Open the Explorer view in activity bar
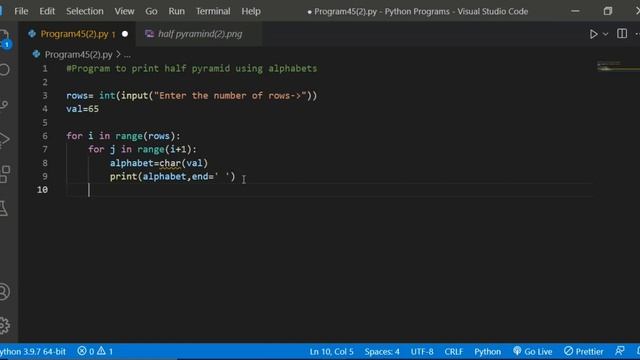Screen dimensions: 640x360 (5, 39)
